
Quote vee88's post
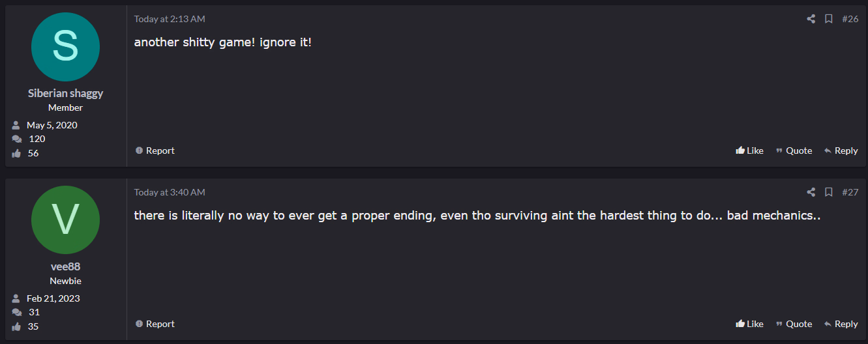[x=794, y=324]
